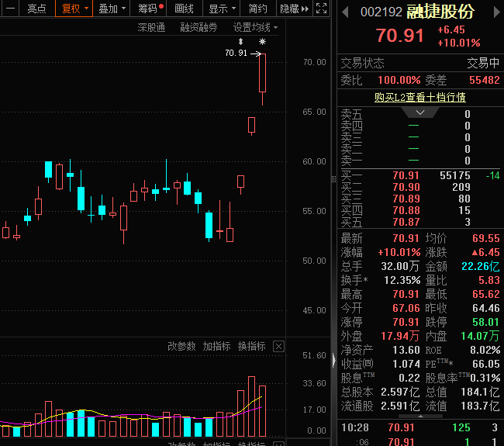Screen dimensions: 504x446
Task: Click PE TTM value 66.05
Action: point(486,364)
